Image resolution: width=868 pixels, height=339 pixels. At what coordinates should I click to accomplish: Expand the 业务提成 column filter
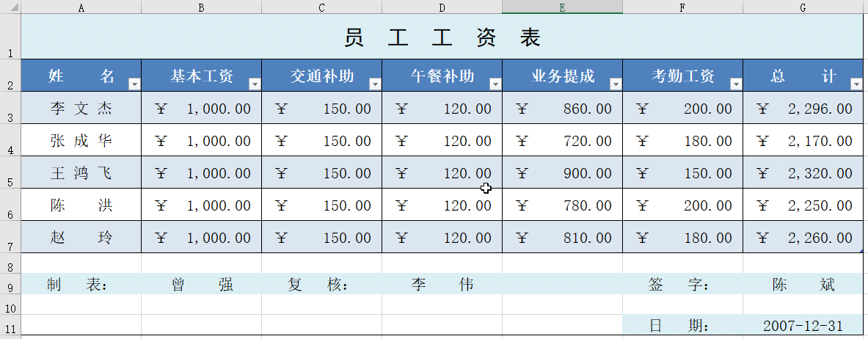coord(616,84)
